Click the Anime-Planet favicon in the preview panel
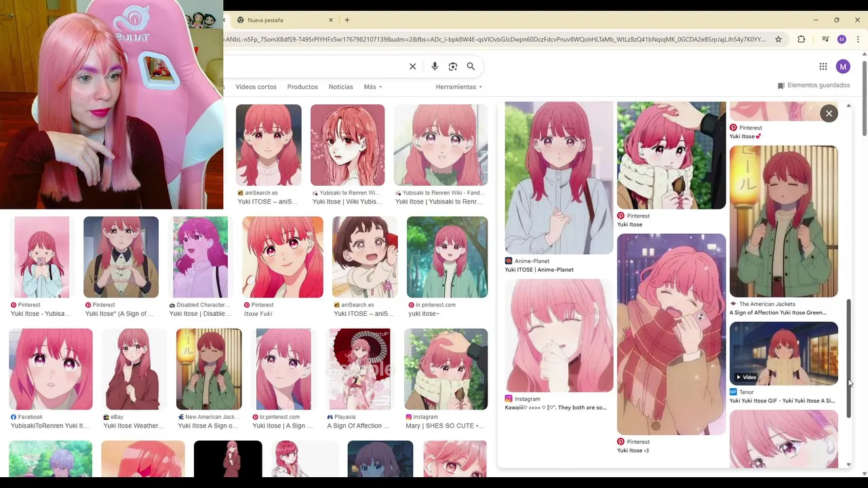The width and height of the screenshot is (868, 488). pyautogui.click(x=509, y=261)
